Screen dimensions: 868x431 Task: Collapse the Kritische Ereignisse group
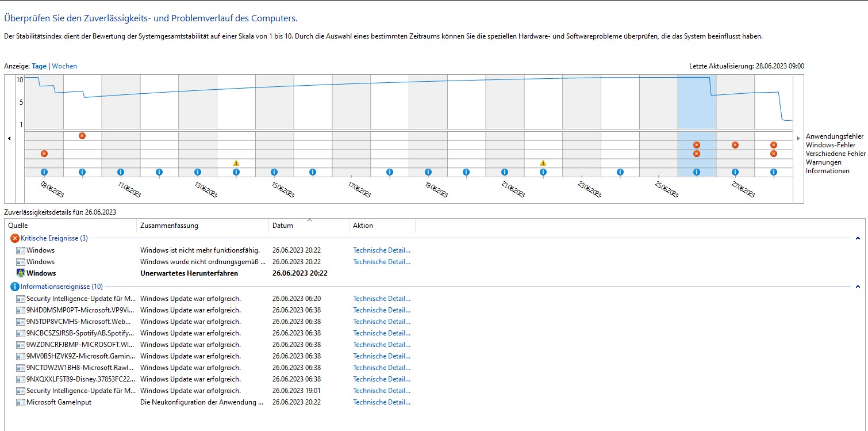pyautogui.click(x=858, y=238)
